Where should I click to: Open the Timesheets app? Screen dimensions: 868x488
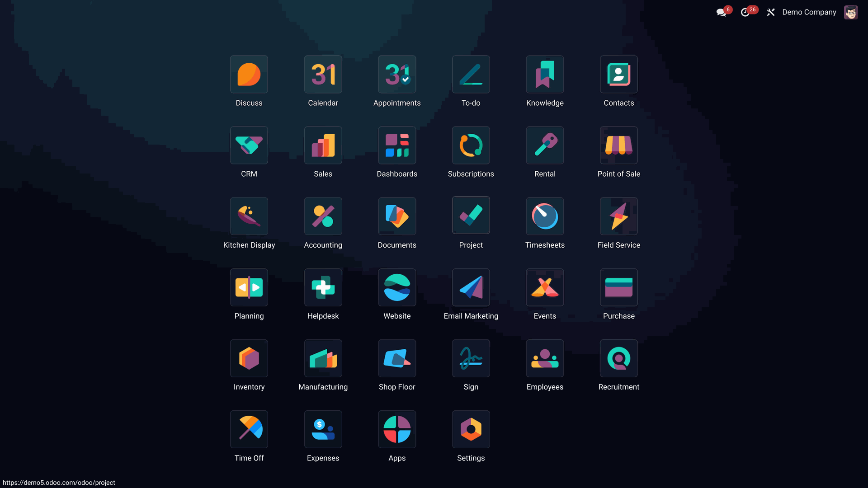(545, 216)
